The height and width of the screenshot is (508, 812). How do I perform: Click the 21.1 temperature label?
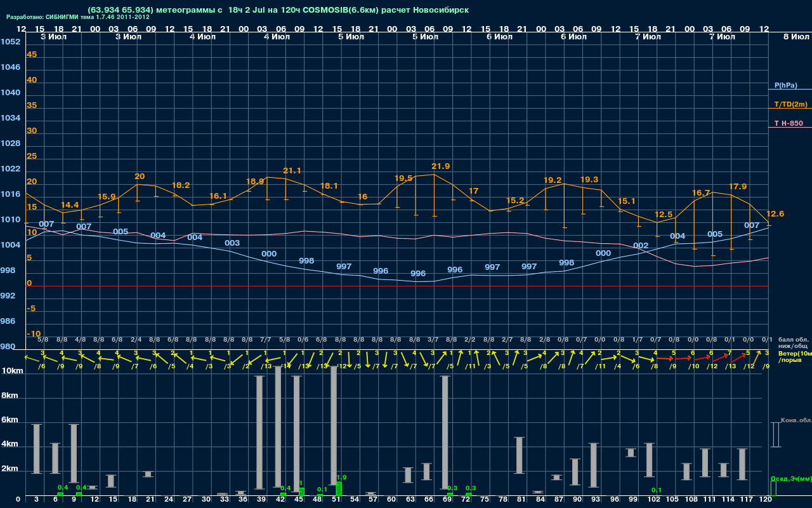click(292, 171)
